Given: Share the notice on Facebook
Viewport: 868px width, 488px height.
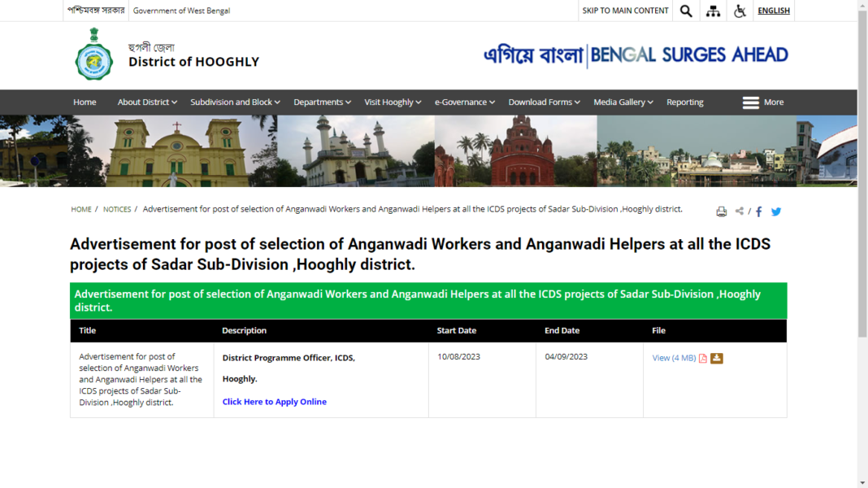Looking at the screenshot, I should pyautogui.click(x=758, y=211).
